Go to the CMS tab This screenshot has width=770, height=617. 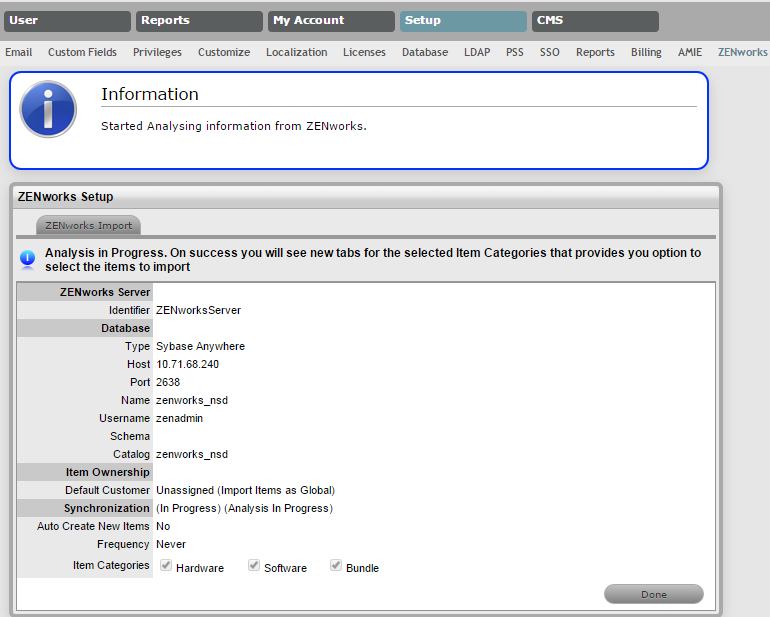pyautogui.click(x=595, y=21)
